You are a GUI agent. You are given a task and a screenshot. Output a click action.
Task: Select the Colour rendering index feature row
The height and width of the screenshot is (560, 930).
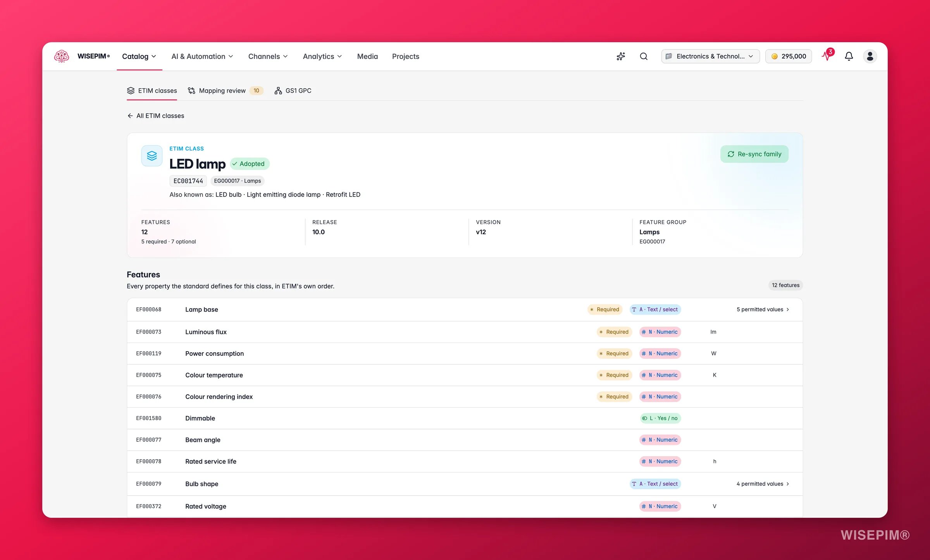tap(465, 396)
